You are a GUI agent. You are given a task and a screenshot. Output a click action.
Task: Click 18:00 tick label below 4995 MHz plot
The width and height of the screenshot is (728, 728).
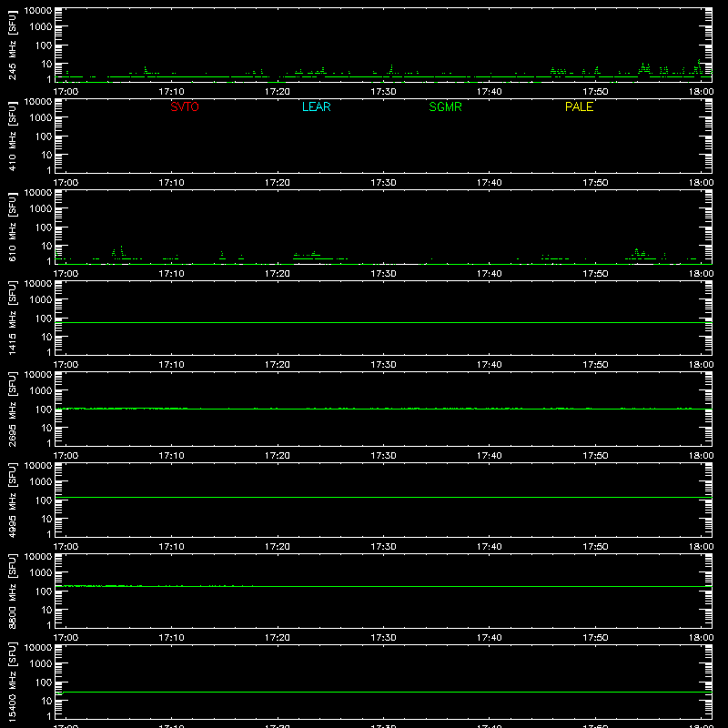click(701, 547)
